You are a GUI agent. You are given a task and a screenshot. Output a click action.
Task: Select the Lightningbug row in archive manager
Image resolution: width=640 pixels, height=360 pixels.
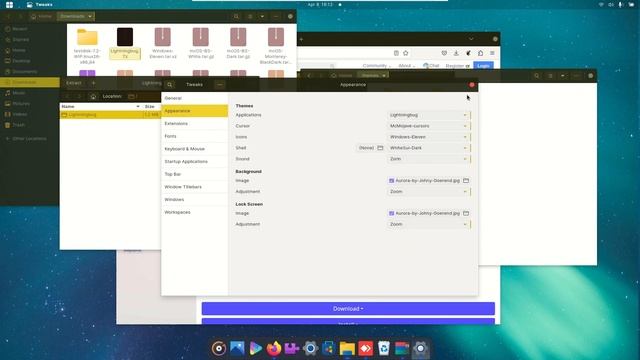point(110,115)
